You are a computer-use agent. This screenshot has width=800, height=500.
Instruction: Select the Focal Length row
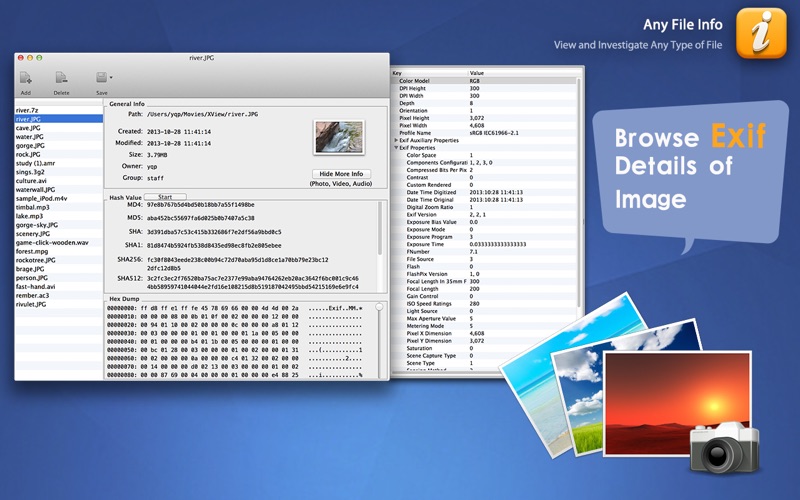pos(484,289)
